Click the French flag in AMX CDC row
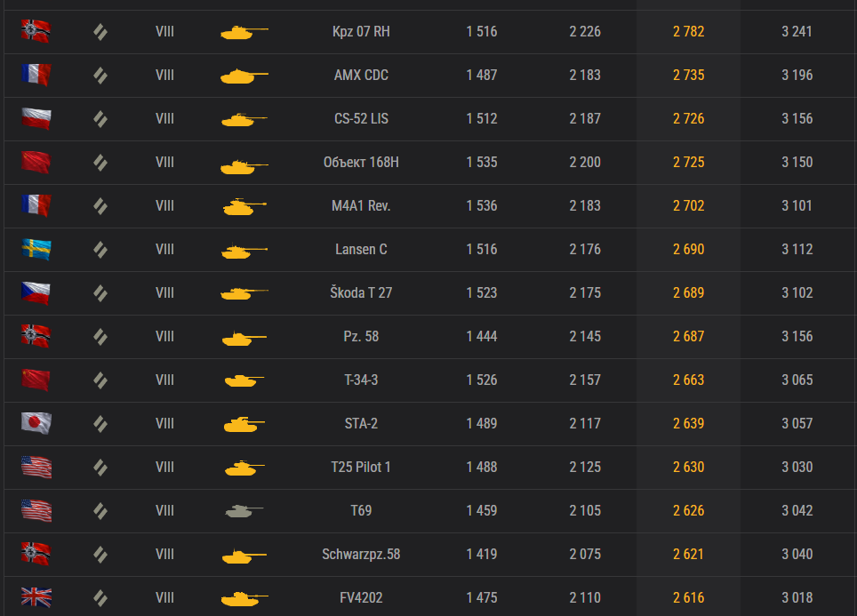 coord(36,75)
